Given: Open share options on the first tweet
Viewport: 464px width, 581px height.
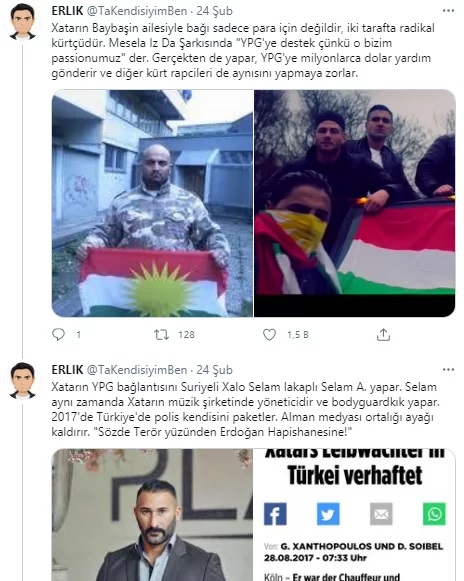Looking at the screenshot, I should pos(383,335).
